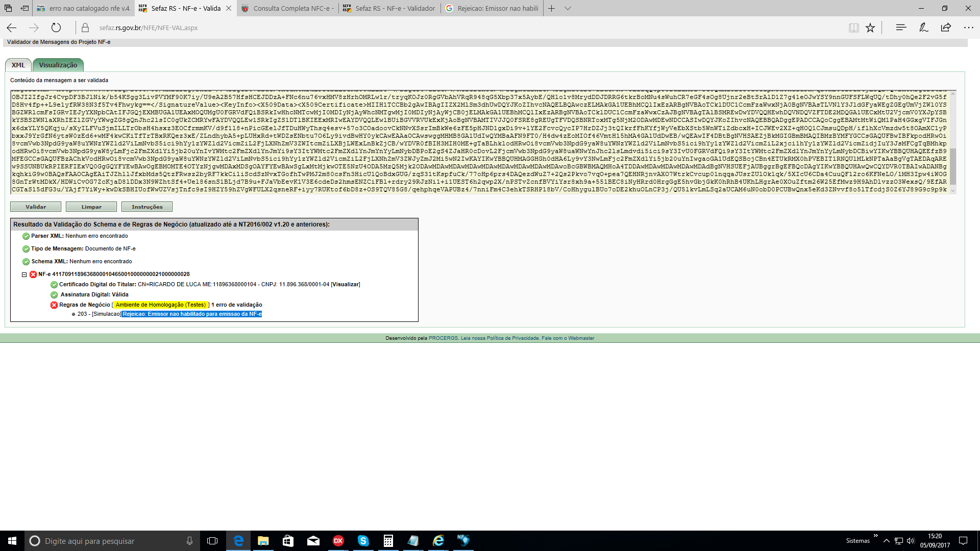Open the certificate Visualizar link
Screen dimensions: 980x551
(x=346, y=284)
